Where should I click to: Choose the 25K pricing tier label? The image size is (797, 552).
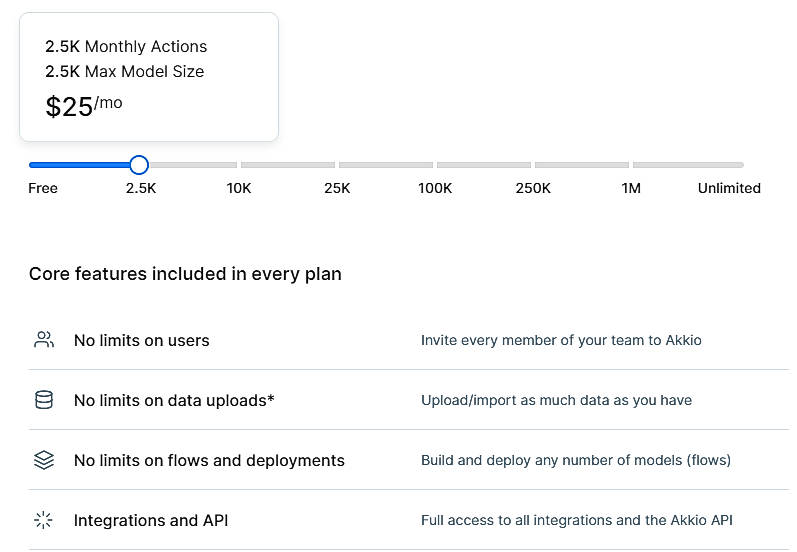pyautogui.click(x=337, y=188)
